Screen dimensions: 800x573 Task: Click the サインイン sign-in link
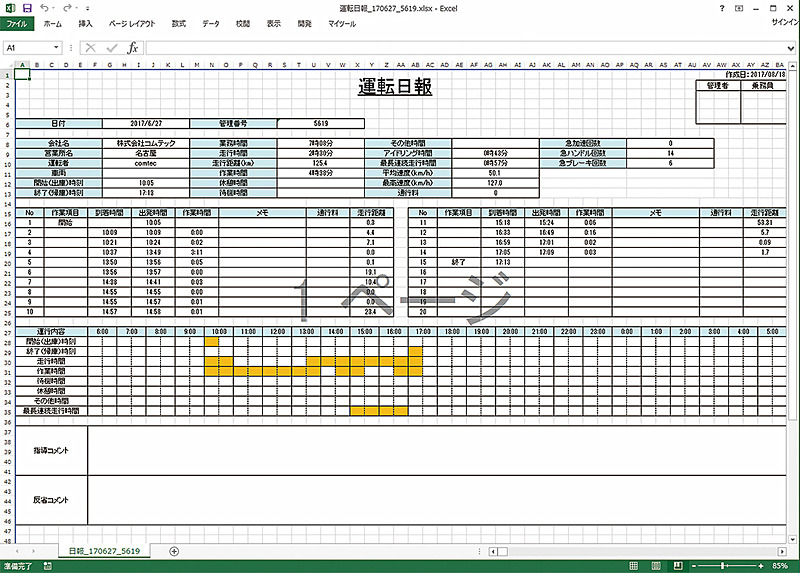tap(785, 22)
